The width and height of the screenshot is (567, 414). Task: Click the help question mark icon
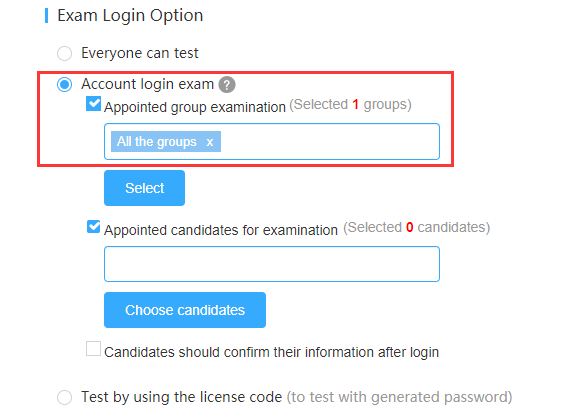pyautogui.click(x=227, y=85)
